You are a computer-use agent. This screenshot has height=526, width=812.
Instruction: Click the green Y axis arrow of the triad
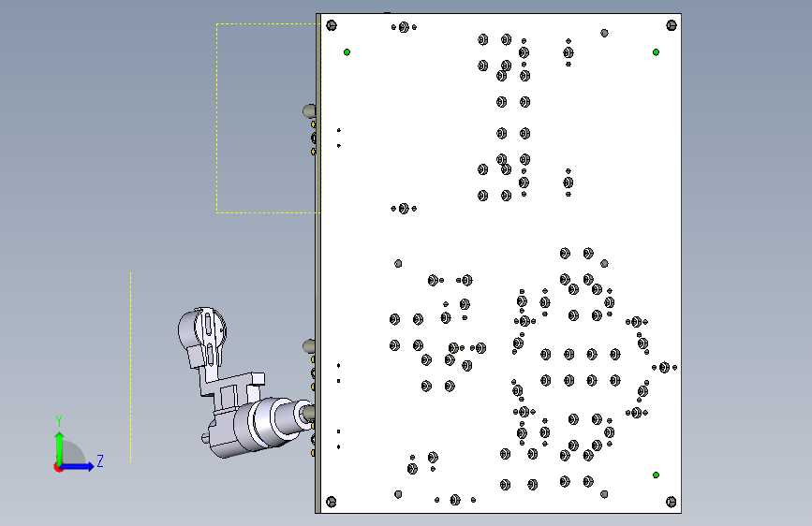click(60, 447)
